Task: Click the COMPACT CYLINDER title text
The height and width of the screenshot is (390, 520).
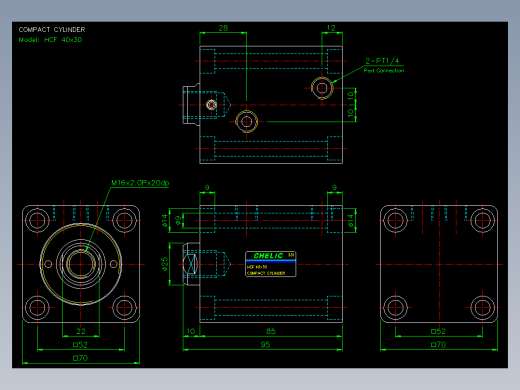Action: 52,30
